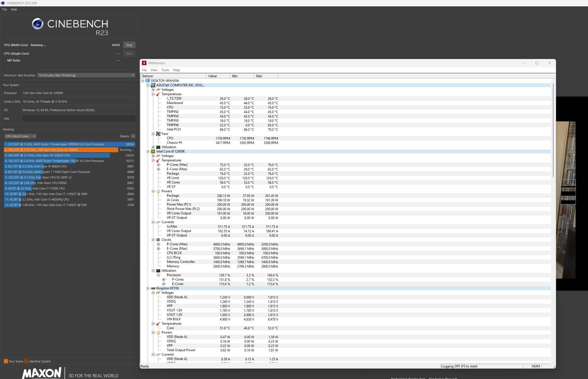
Task: Click the Utilization icon under Intel Core i9
Action: pyautogui.click(x=158, y=271)
